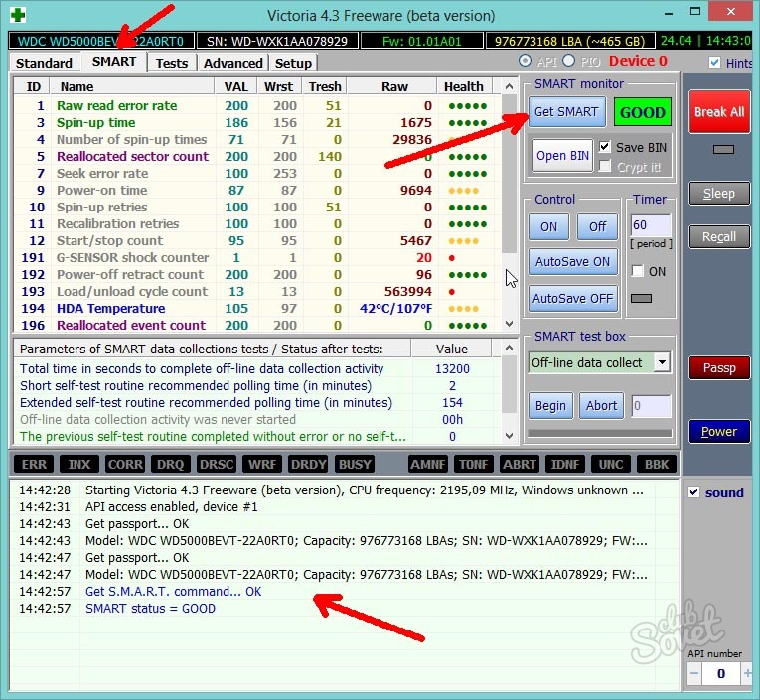
Task: Click the BBK error indicator
Action: pyautogui.click(x=655, y=464)
